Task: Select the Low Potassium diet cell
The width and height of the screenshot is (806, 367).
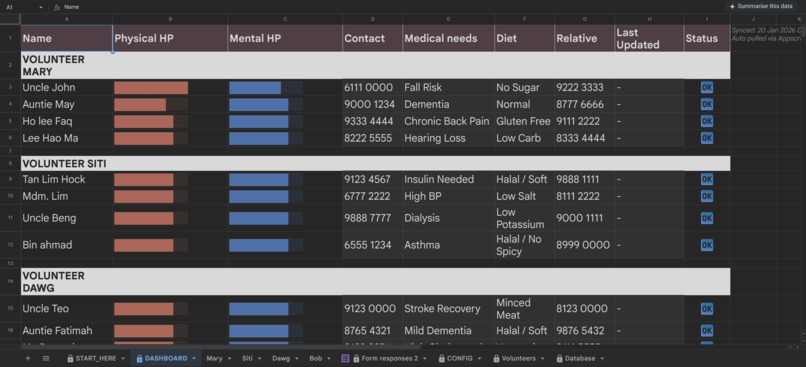Action: coord(524,218)
